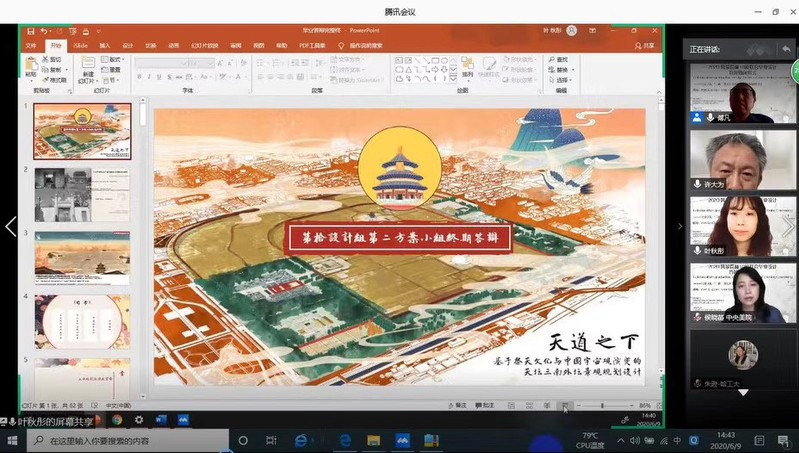Click the Find magnifier button in editing group
799x453 pixels.
tap(558, 60)
